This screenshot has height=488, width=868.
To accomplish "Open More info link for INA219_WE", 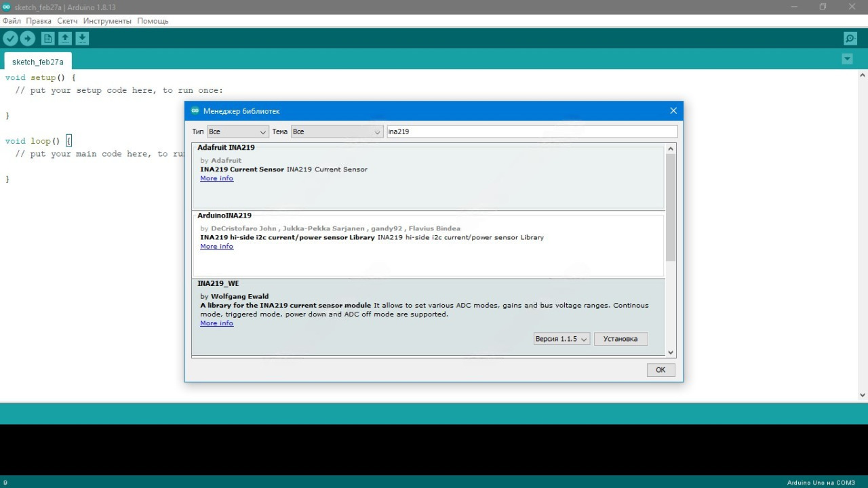I will point(216,323).
